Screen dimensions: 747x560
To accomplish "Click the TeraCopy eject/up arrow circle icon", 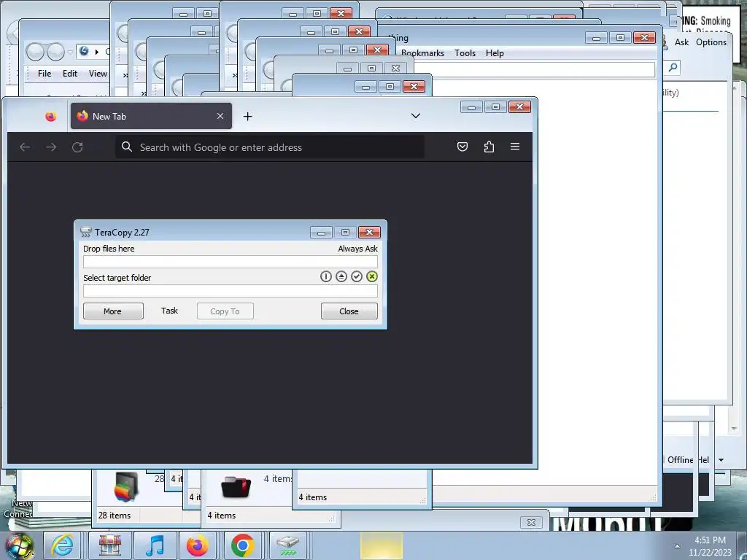I will point(341,276).
